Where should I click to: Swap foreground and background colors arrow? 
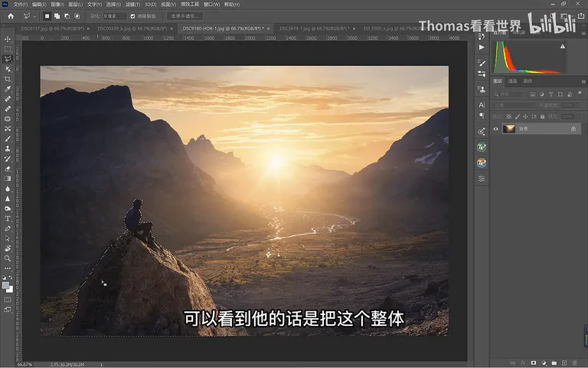(x=11, y=278)
